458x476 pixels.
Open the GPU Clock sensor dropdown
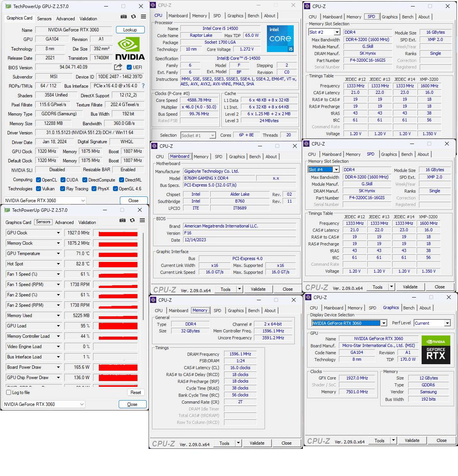58,233
